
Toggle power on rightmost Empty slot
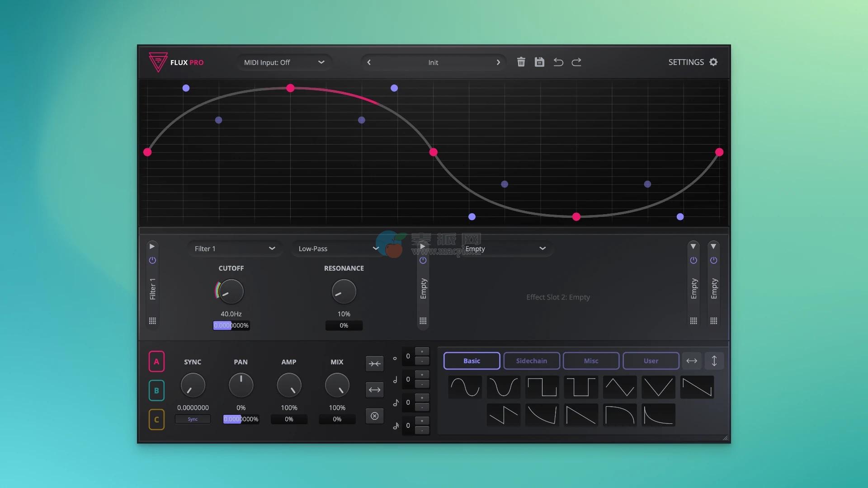(x=713, y=260)
